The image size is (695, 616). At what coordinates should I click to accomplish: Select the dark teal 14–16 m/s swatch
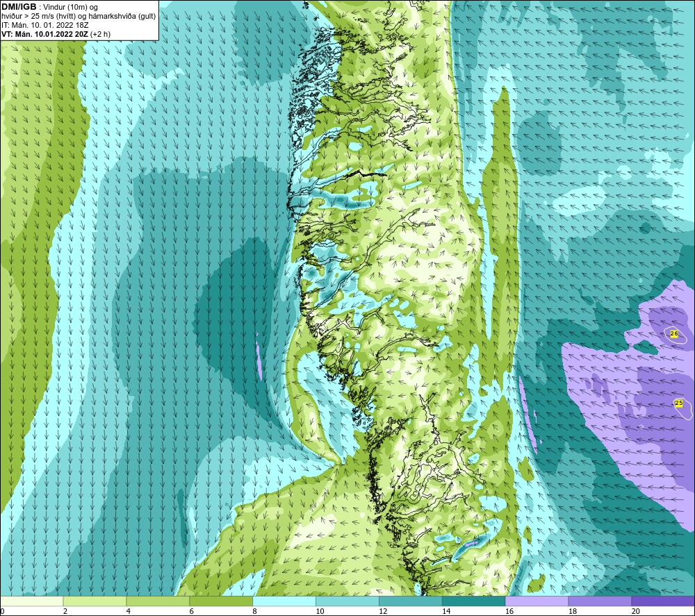tap(474, 601)
